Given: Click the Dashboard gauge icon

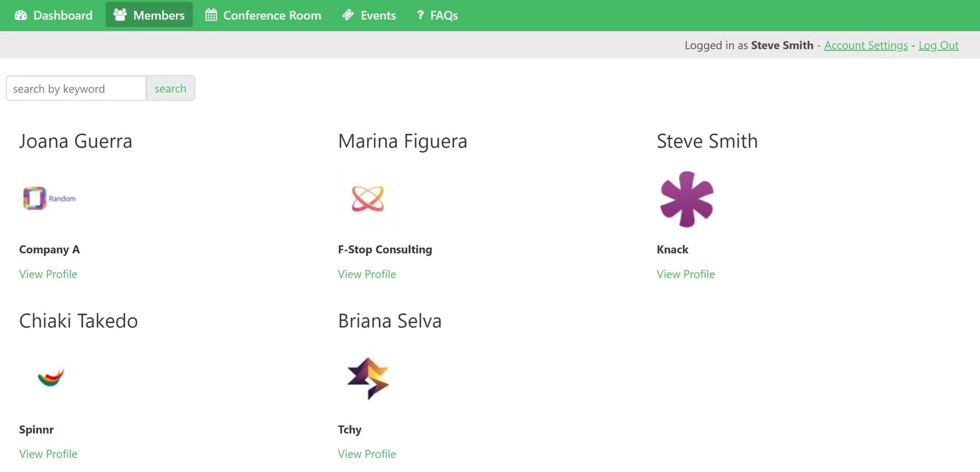Looking at the screenshot, I should point(21,15).
